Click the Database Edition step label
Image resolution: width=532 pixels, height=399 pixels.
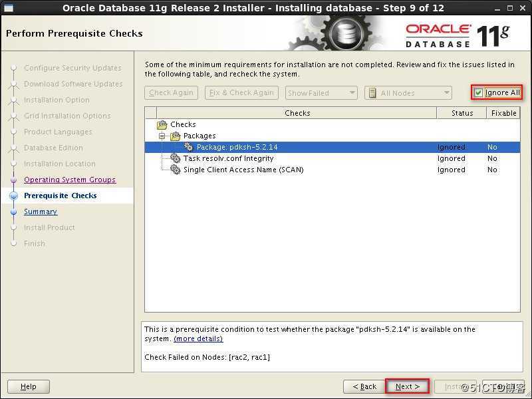tap(53, 148)
